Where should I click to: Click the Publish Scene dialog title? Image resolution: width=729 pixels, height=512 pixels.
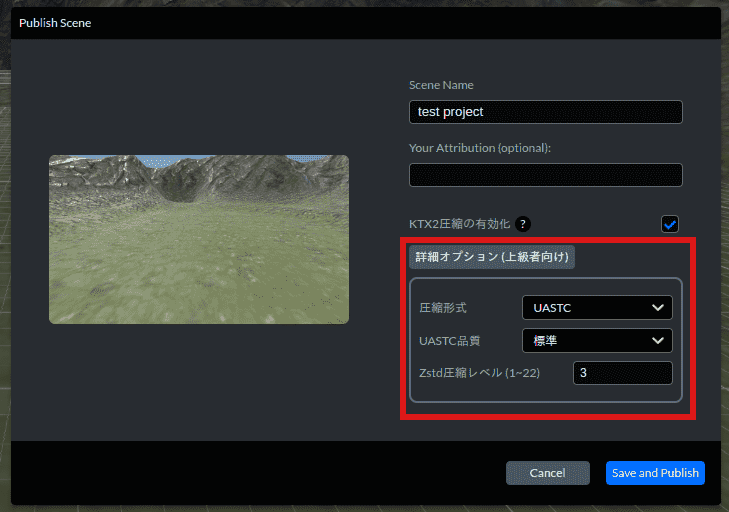(x=55, y=23)
